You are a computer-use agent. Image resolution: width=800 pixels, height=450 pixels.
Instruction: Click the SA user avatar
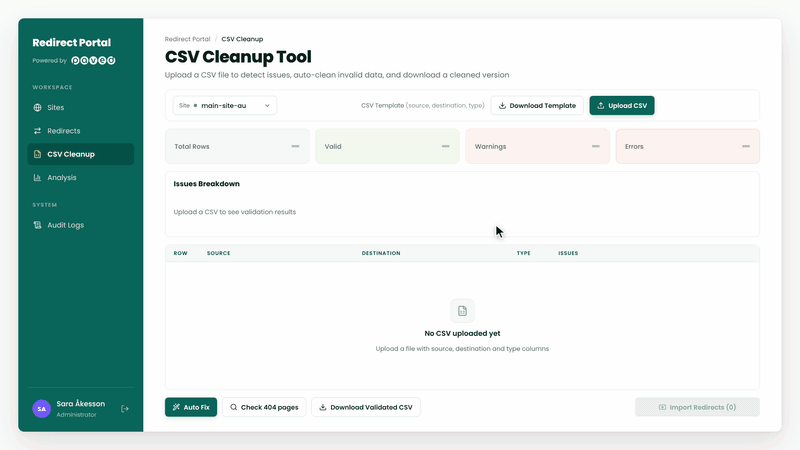coord(41,409)
